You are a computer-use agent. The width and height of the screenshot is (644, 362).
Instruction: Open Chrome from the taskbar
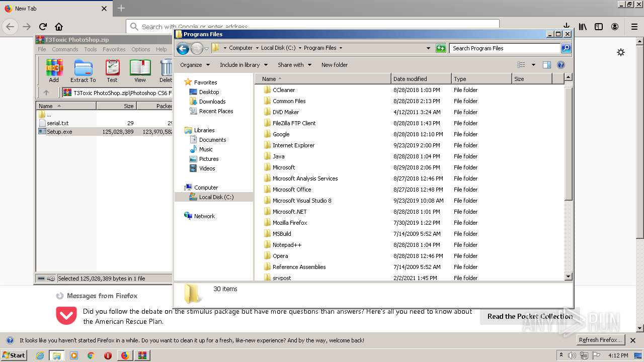click(91, 355)
